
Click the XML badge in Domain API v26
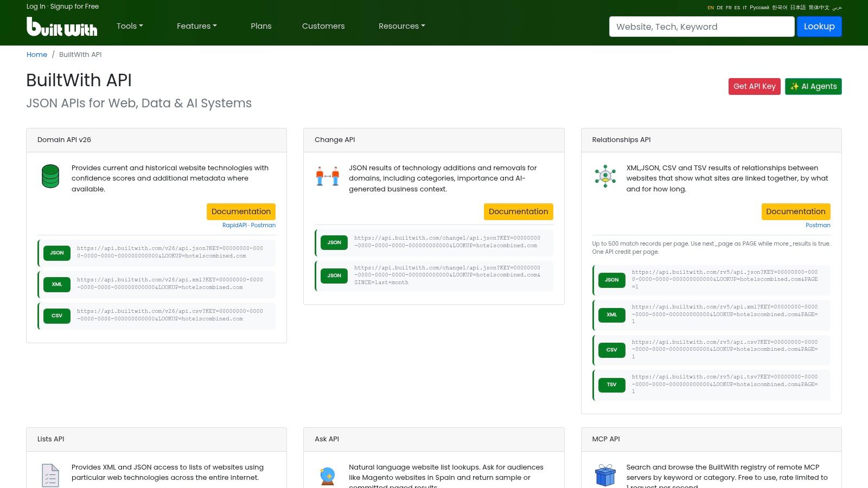pyautogui.click(x=57, y=284)
